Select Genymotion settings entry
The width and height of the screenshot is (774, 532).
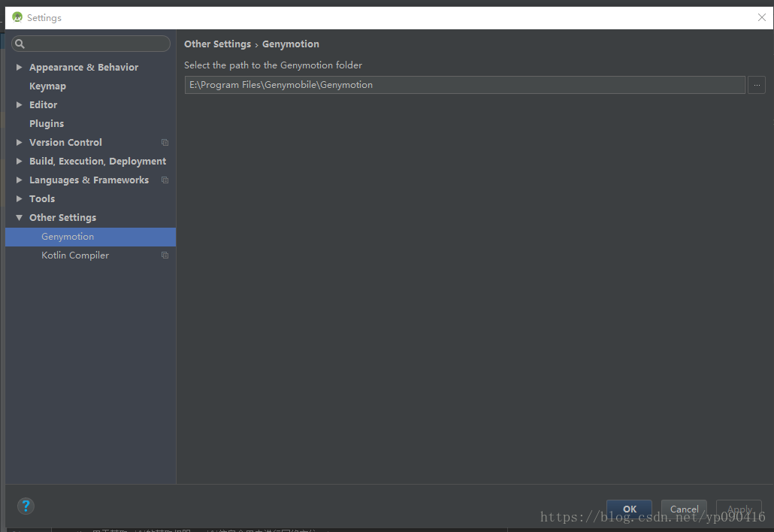click(91, 237)
